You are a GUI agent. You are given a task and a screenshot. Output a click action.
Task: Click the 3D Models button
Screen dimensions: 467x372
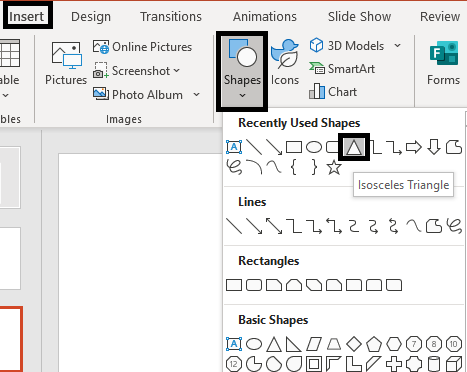pos(347,45)
